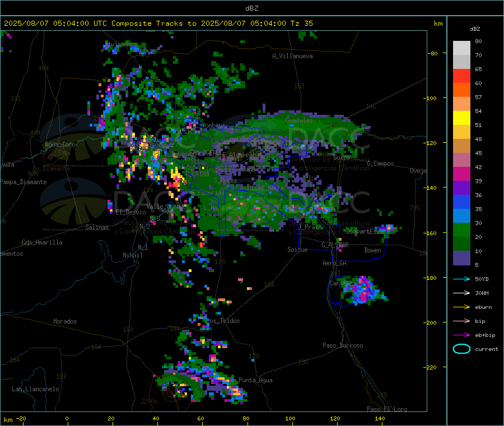The image size is (504, 426).
Task: Click the Paso_El_Loro label
Action: coord(387,409)
